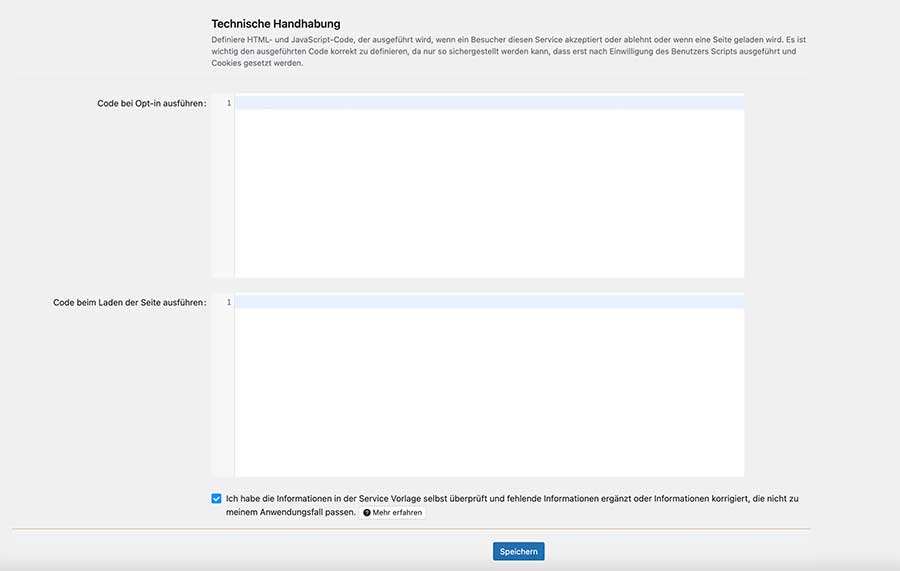900x571 pixels.
Task: Click the 'Technische Handhabung' heading
Action: coord(276,23)
